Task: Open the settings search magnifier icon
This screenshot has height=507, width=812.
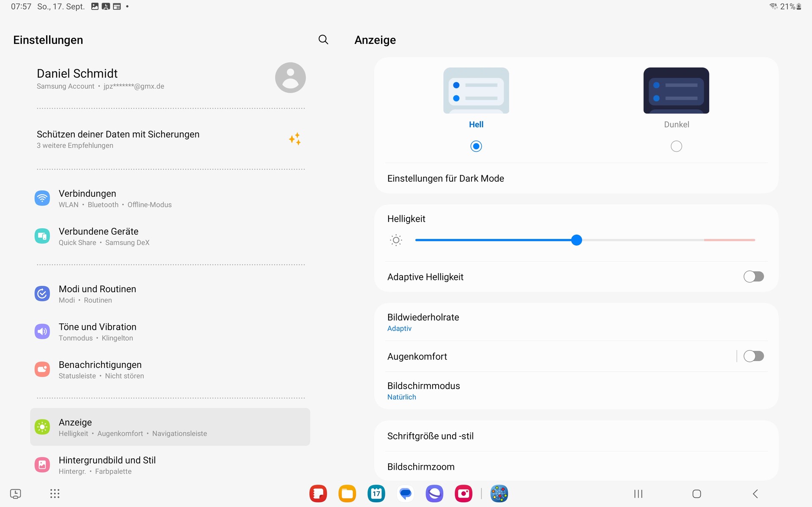Action: click(x=323, y=40)
